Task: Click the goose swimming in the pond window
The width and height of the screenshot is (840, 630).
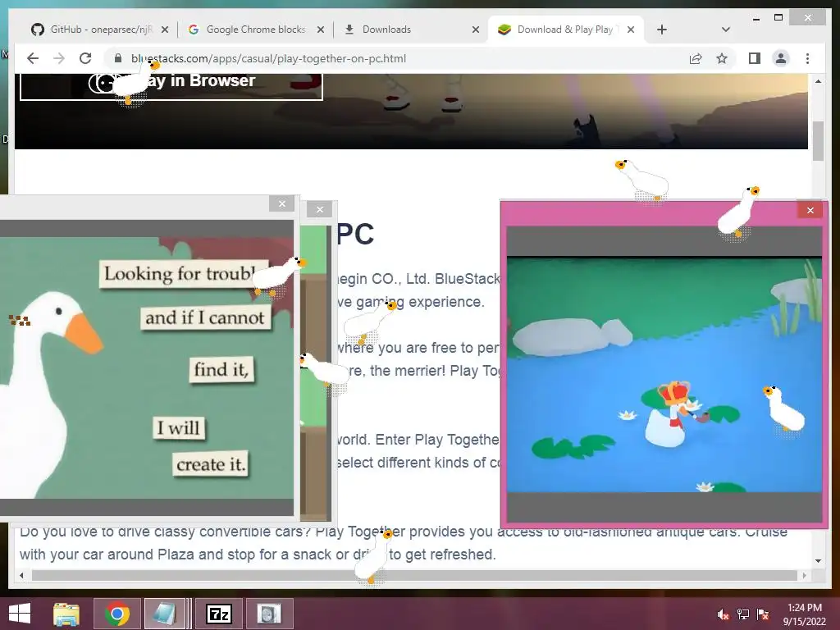Action: 784,409
